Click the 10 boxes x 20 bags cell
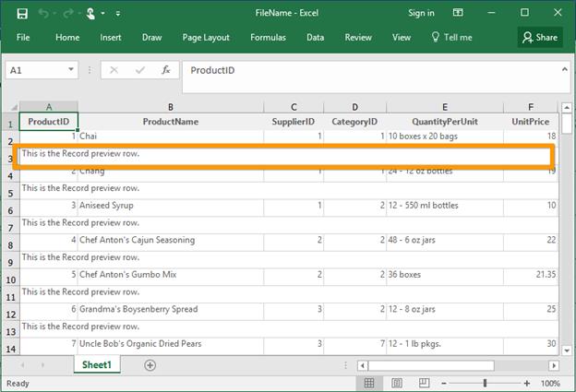Screen dimensions: 576x392 (445, 137)
